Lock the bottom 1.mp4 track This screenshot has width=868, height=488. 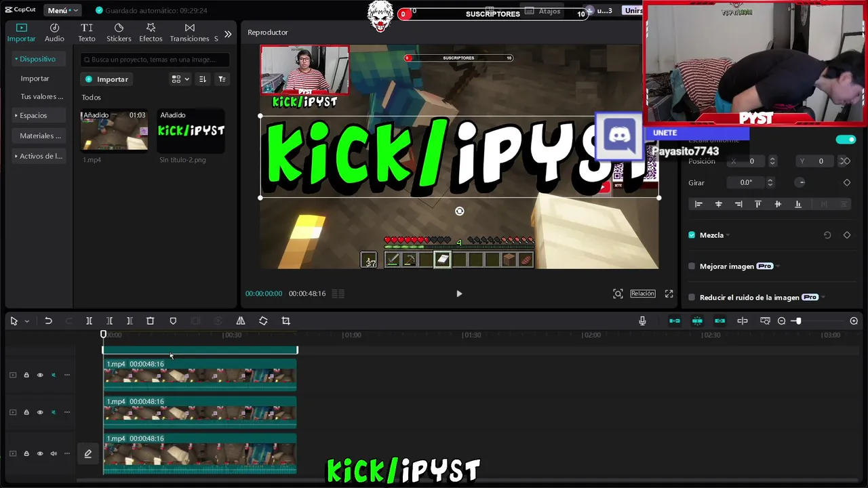[26, 453]
